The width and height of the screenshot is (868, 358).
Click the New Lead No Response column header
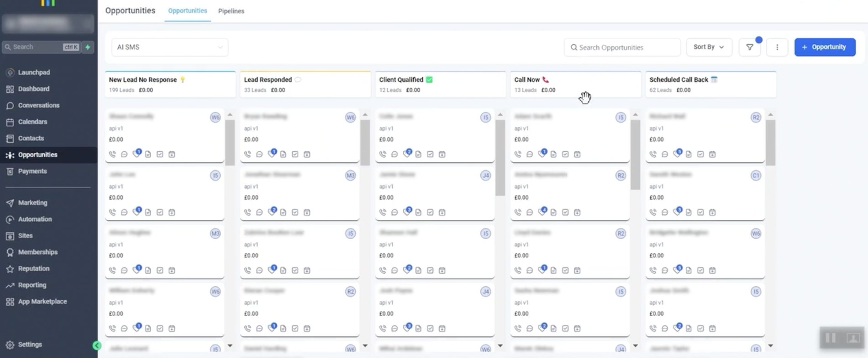click(x=170, y=84)
